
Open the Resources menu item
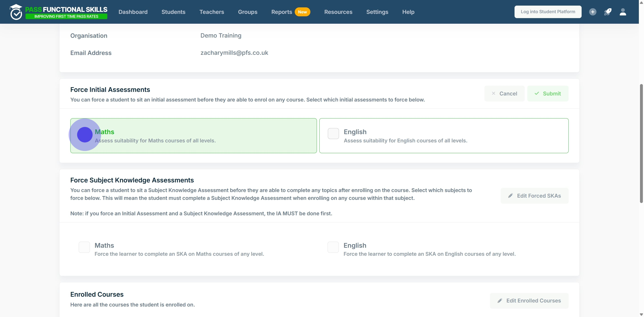pyautogui.click(x=338, y=12)
